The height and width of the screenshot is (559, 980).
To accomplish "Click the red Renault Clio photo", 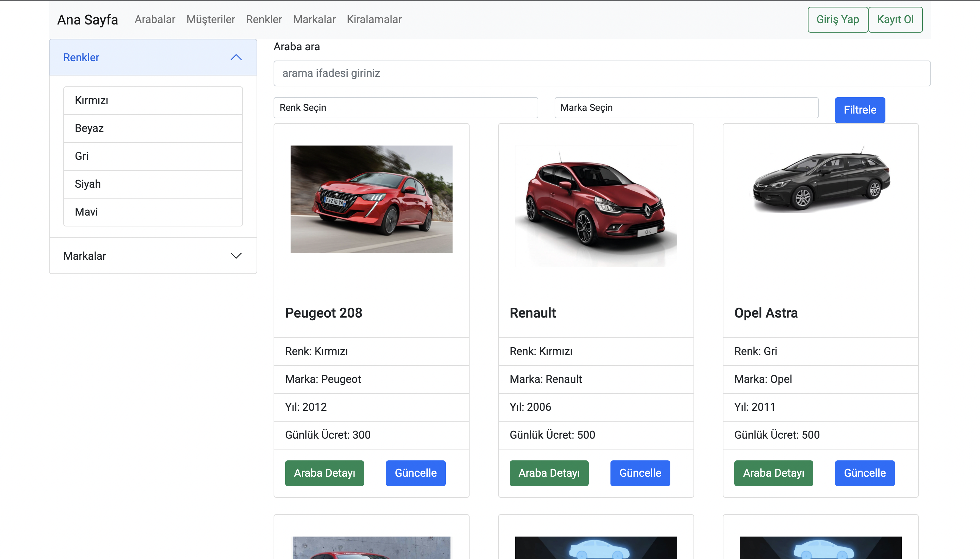I will click(x=596, y=206).
